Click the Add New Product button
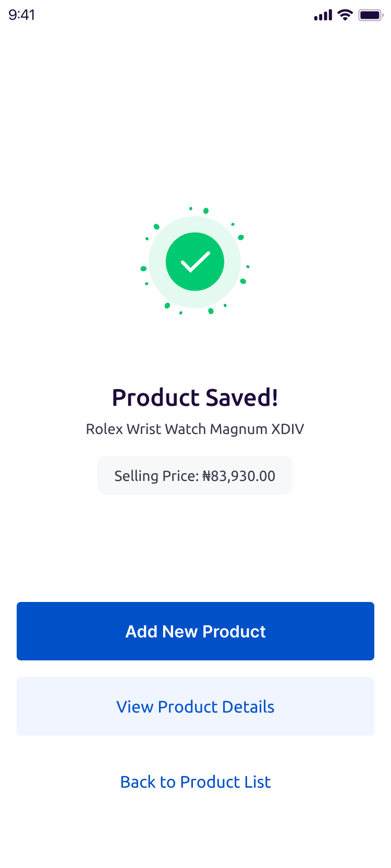Image resolution: width=391 pixels, height=868 pixels. click(195, 631)
